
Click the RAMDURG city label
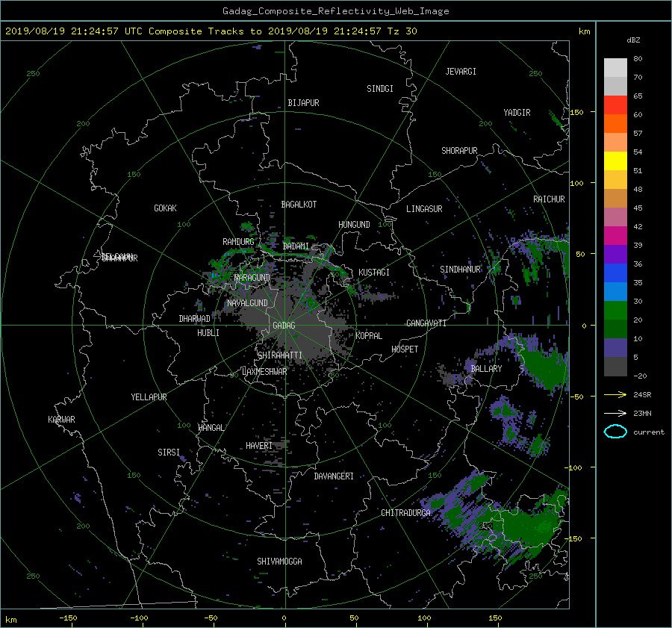point(238,242)
